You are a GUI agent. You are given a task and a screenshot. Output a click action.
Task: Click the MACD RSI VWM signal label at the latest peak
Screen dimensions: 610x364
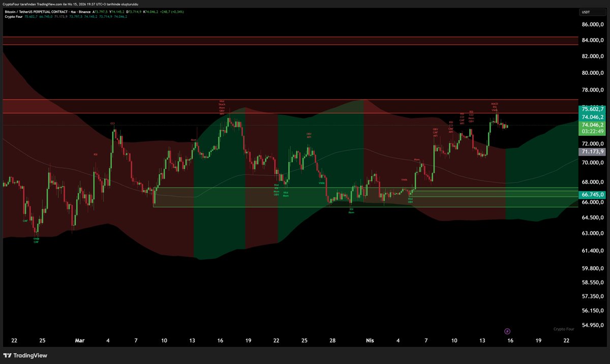click(494, 107)
